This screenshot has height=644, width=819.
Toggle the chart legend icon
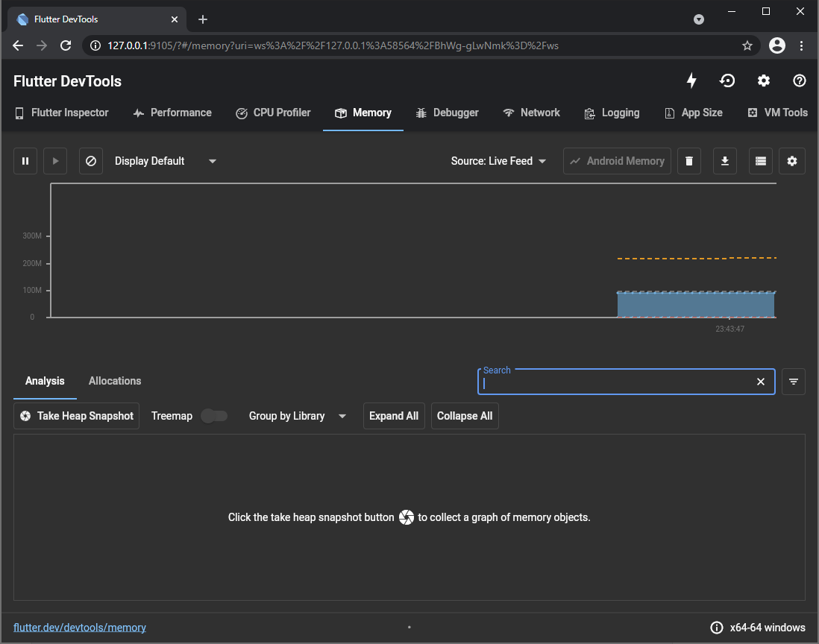click(x=761, y=161)
